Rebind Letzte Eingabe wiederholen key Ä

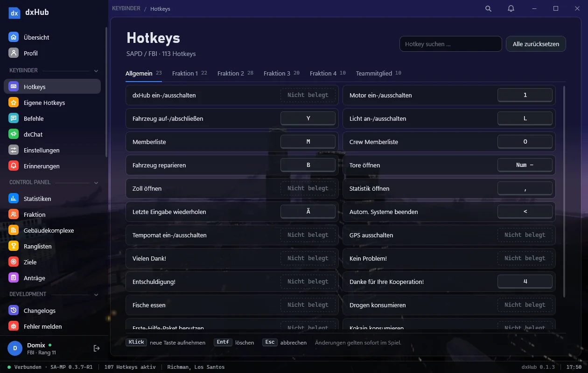coord(308,212)
